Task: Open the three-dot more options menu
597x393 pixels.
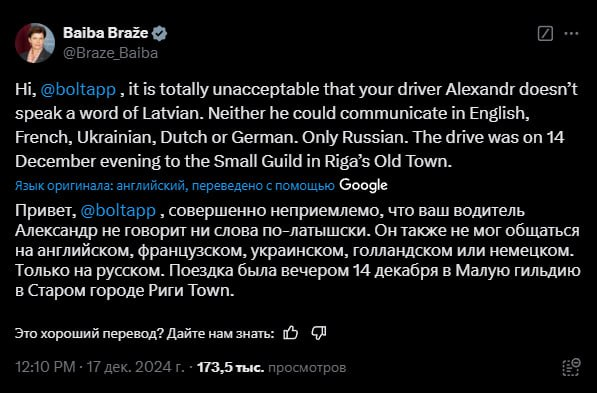Action: [571, 34]
